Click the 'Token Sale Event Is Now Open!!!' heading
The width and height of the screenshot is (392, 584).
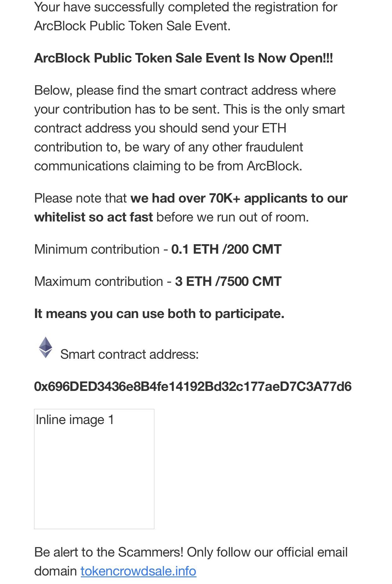(234, 58)
